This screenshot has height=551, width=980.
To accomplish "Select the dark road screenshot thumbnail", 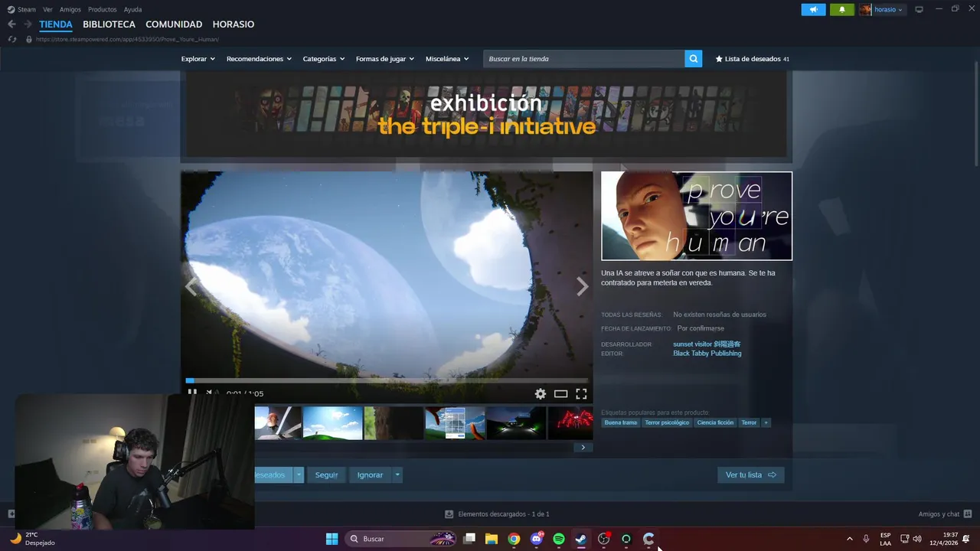I will (517, 423).
